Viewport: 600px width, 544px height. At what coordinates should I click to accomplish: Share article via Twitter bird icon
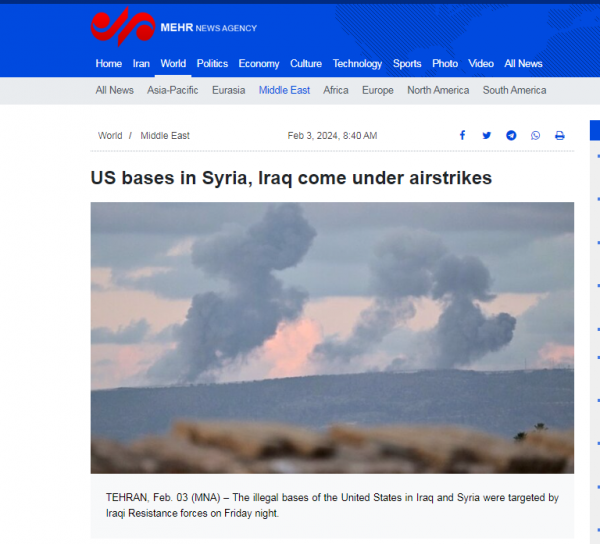point(487,135)
